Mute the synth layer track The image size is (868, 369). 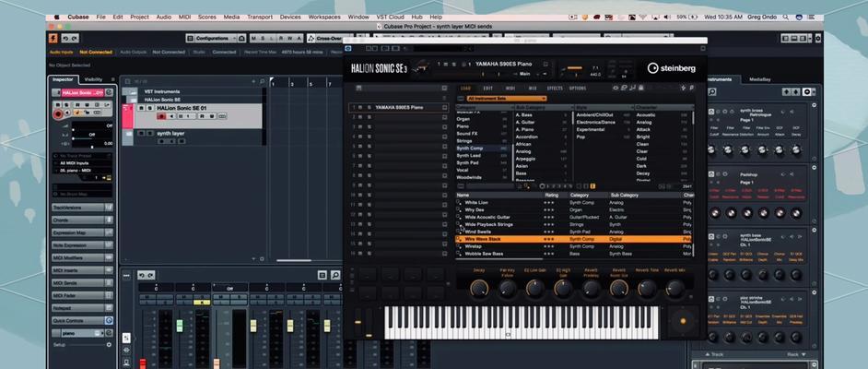click(x=142, y=134)
